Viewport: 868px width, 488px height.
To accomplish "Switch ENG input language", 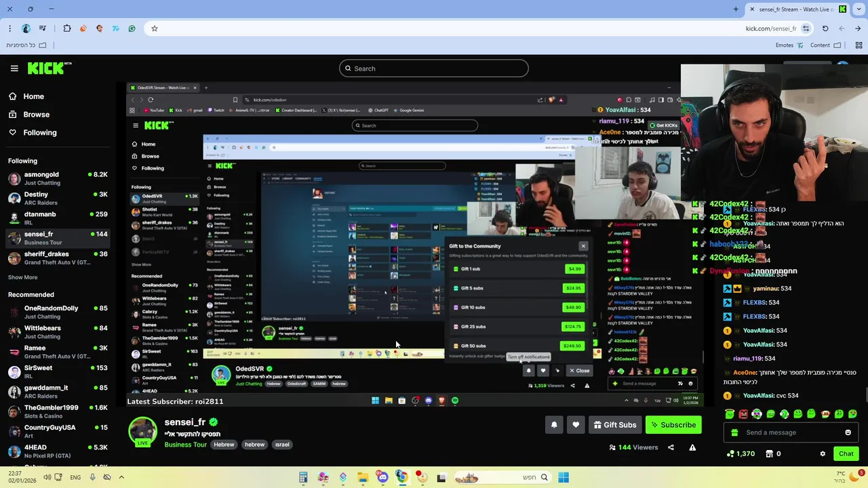I will pos(75,477).
